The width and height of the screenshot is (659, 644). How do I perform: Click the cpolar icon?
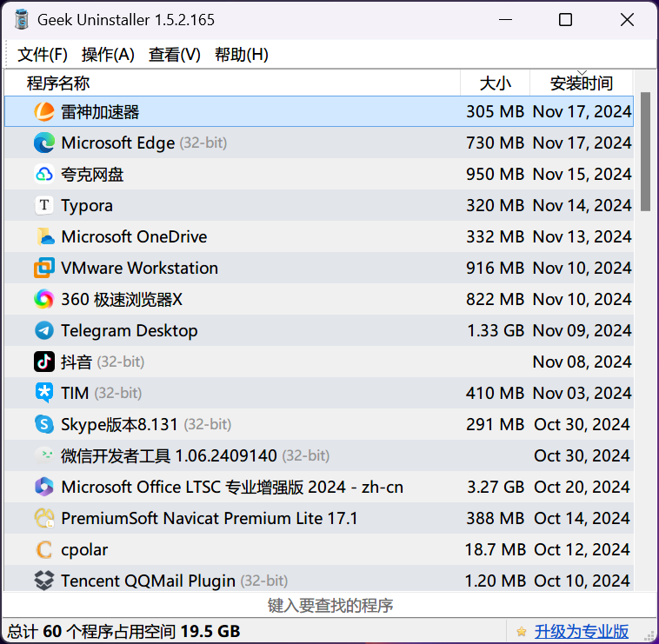[x=44, y=549]
